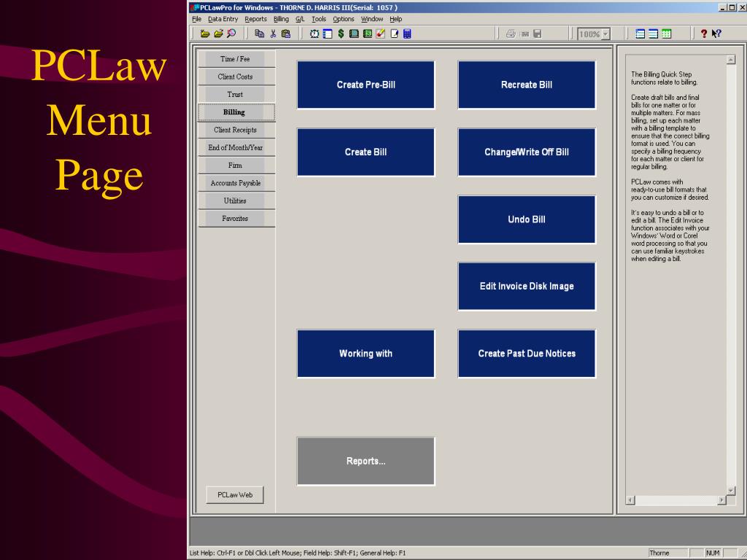Click the arrow with question mark help icon
This screenshot has width=747, height=560.
point(716,34)
